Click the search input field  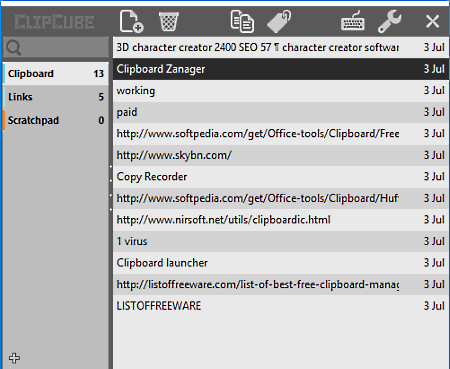56,48
